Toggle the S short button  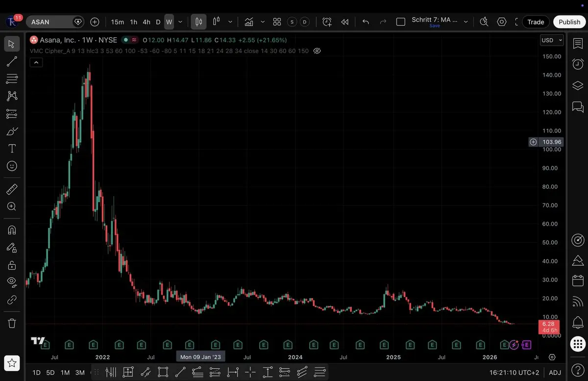pyautogui.click(x=293, y=22)
